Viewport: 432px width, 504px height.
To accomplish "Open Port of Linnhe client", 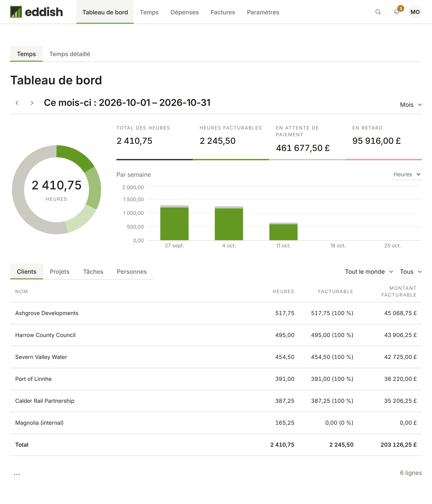I will 216,379.
